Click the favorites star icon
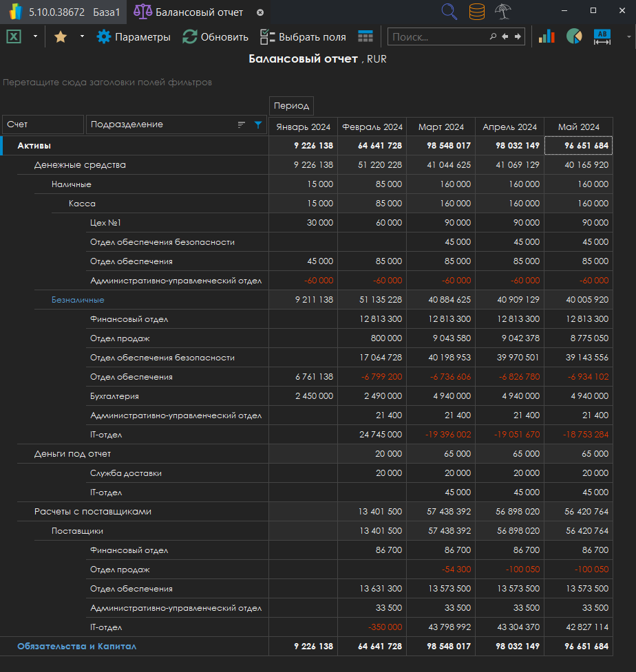Image resolution: width=636 pixels, height=672 pixels. [61, 37]
